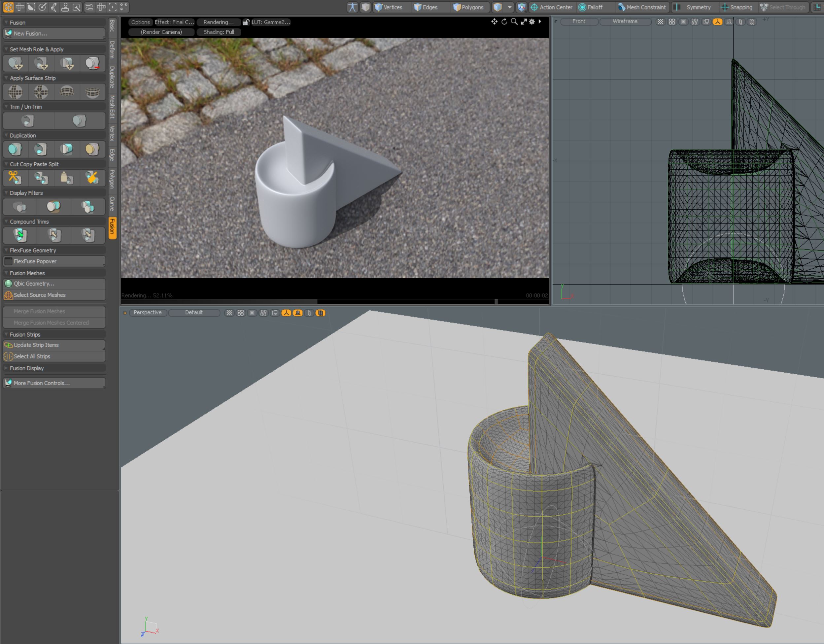The height and width of the screenshot is (644, 824).
Task: Click the first Apply Surface Strip icon
Action: (x=16, y=92)
